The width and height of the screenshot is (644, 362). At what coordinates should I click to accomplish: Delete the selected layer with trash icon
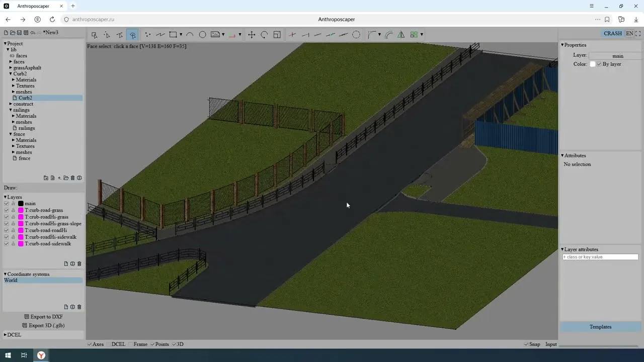tap(79, 263)
